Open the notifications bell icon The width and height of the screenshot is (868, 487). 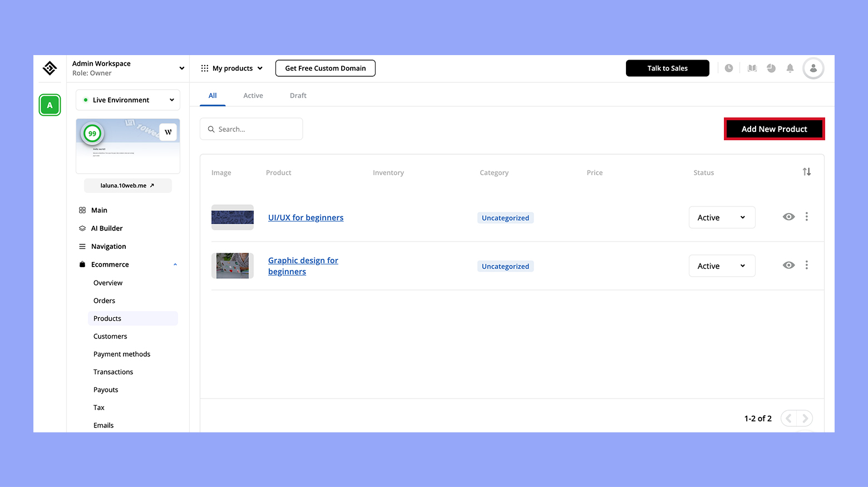(790, 68)
